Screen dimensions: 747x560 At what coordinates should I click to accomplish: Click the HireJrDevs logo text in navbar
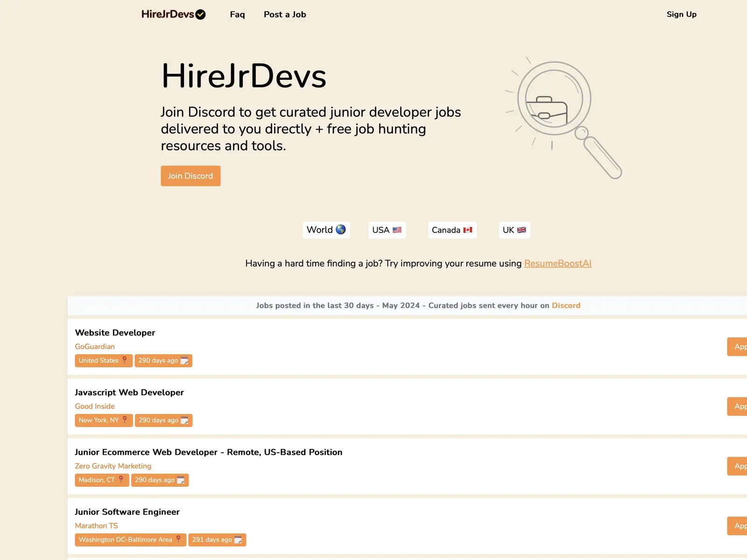point(168,14)
